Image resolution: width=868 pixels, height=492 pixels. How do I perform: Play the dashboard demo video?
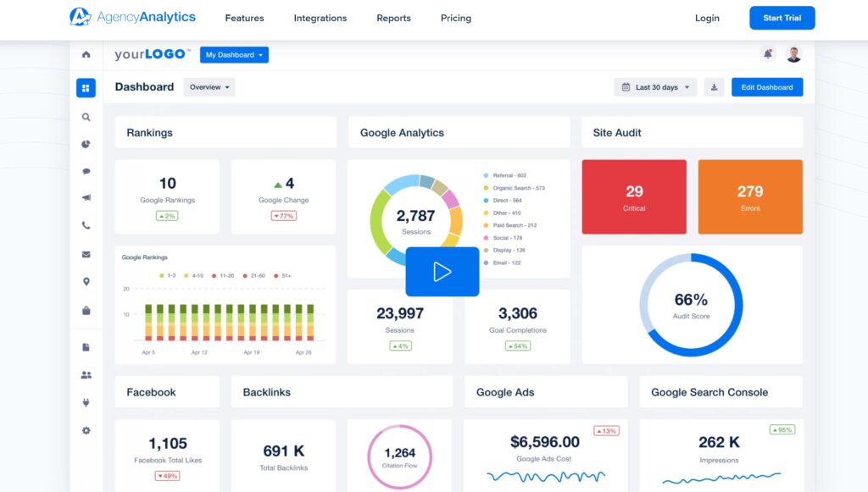tap(442, 272)
